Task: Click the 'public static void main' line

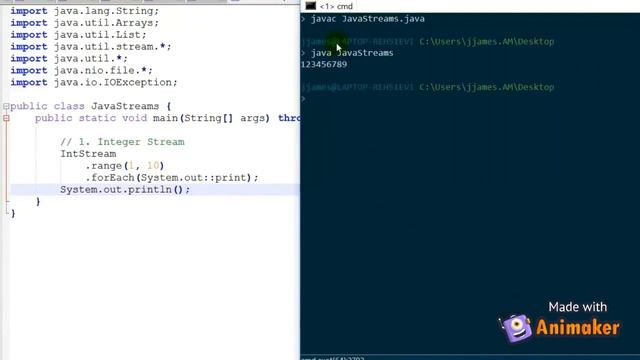Action: click(167, 118)
